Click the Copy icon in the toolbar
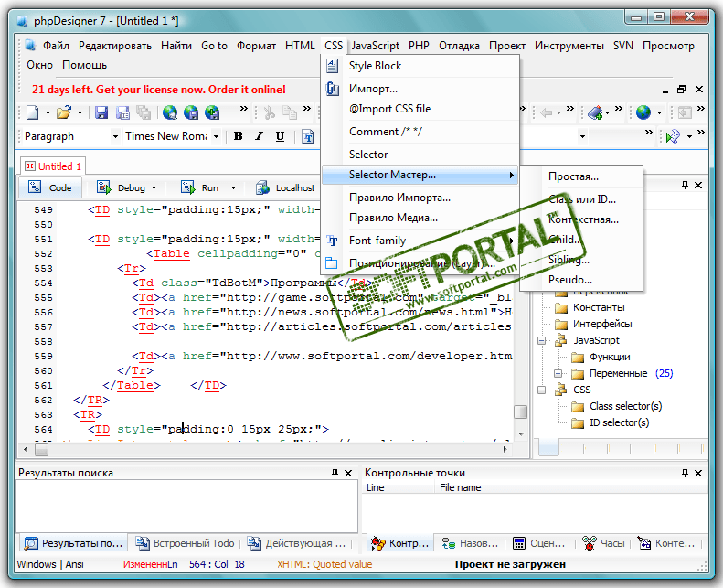 pos(290,112)
